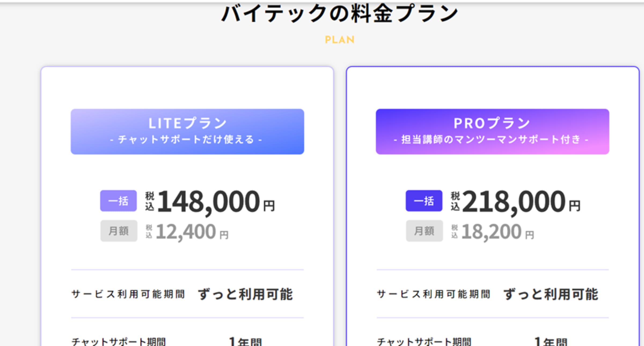Click the yellow PLAN subtitle
The image size is (644, 346).
pyautogui.click(x=339, y=40)
